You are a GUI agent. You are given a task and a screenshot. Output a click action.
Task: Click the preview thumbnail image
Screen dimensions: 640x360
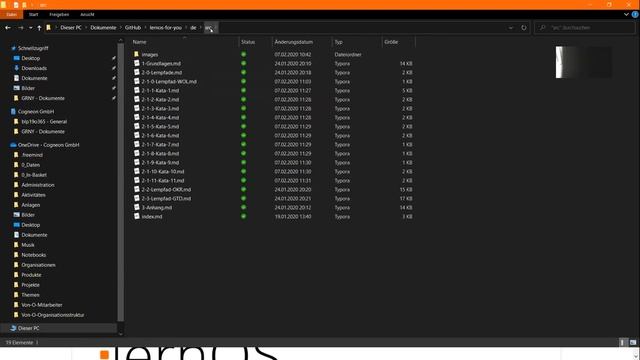pyautogui.click(x=584, y=62)
